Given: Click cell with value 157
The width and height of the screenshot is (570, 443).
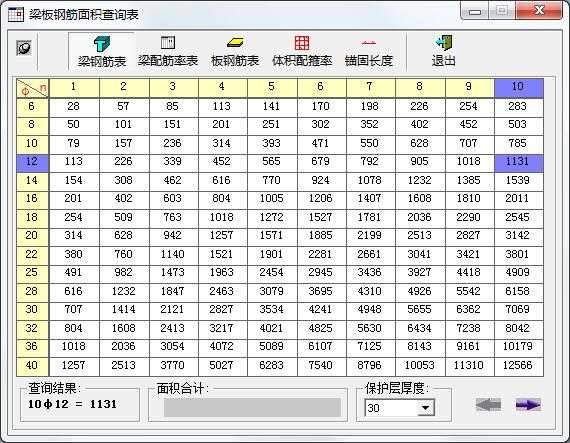Looking at the screenshot, I should coord(124,144).
